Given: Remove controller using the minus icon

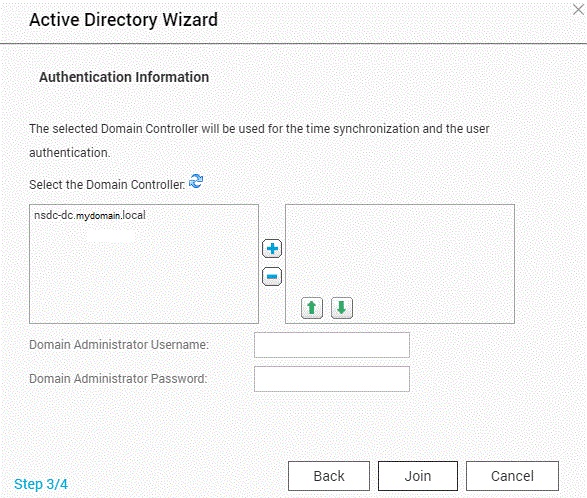Looking at the screenshot, I should point(272,277).
